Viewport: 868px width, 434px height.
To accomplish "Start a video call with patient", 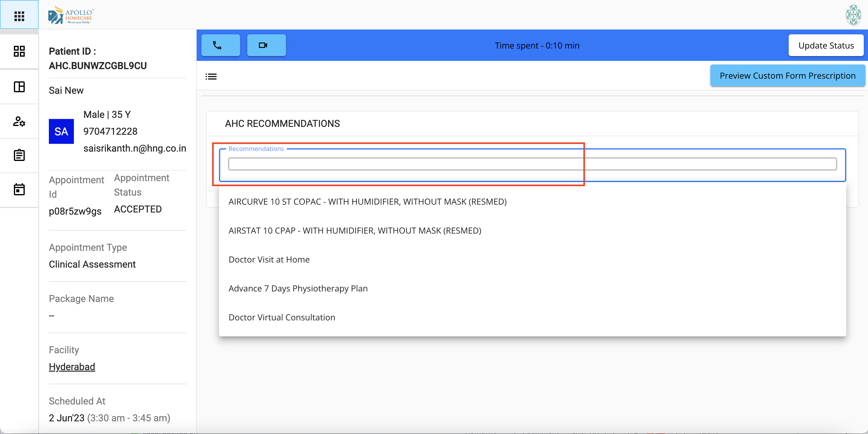I will pos(266,45).
